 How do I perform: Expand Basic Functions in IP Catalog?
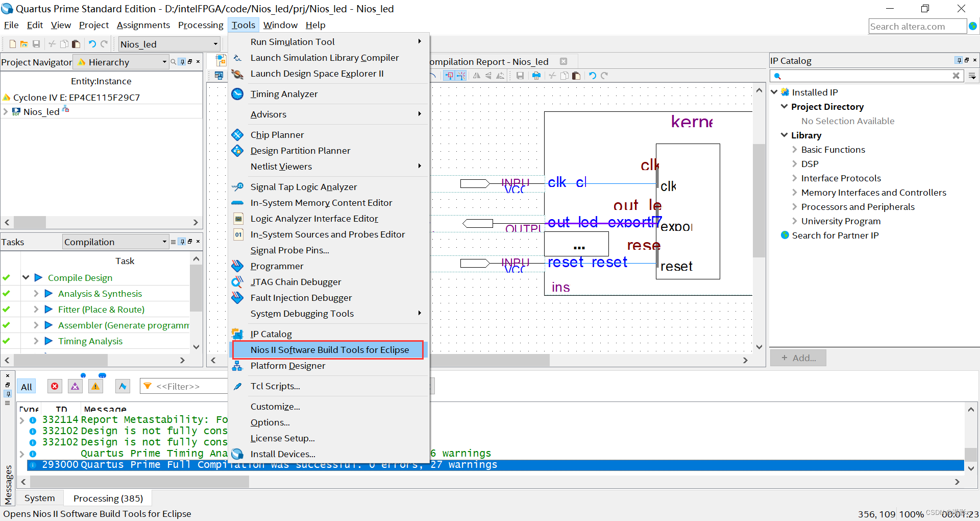pyautogui.click(x=795, y=150)
